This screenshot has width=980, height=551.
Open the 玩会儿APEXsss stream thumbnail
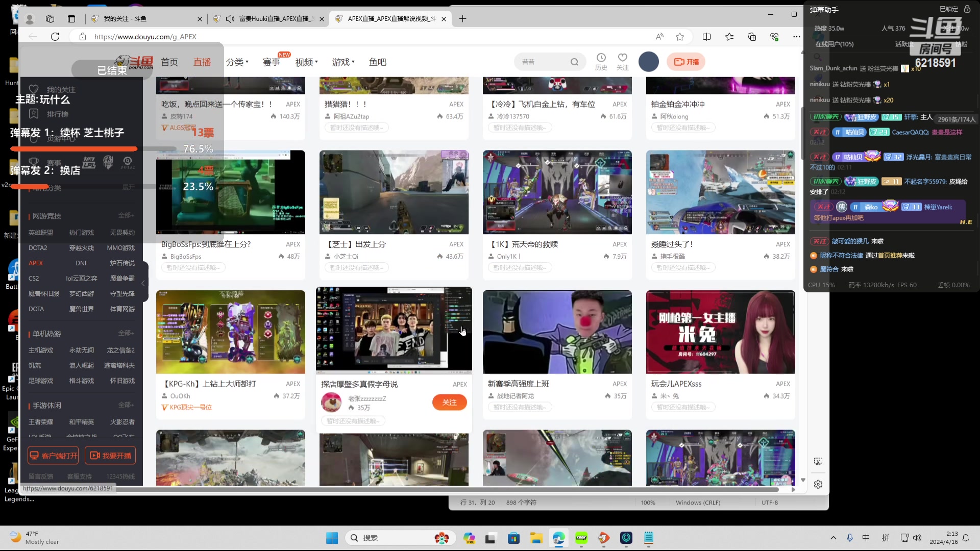tap(721, 332)
